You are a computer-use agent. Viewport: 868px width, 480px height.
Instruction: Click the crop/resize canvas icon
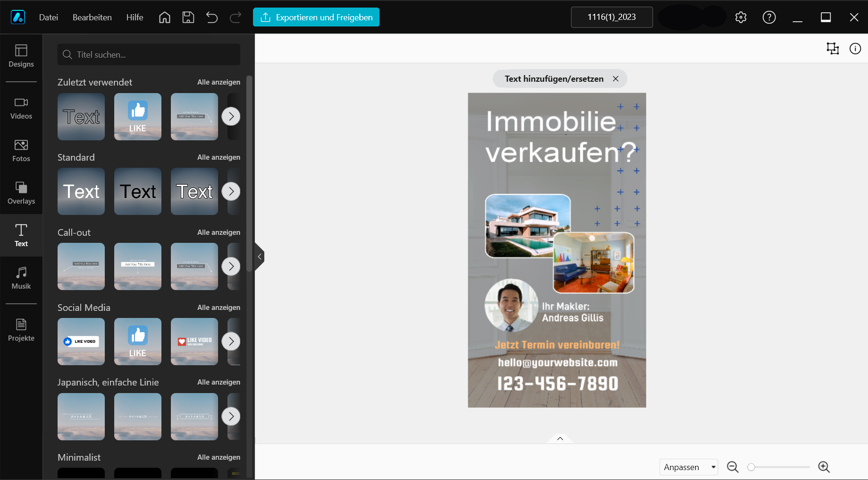pyautogui.click(x=833, y=48)
